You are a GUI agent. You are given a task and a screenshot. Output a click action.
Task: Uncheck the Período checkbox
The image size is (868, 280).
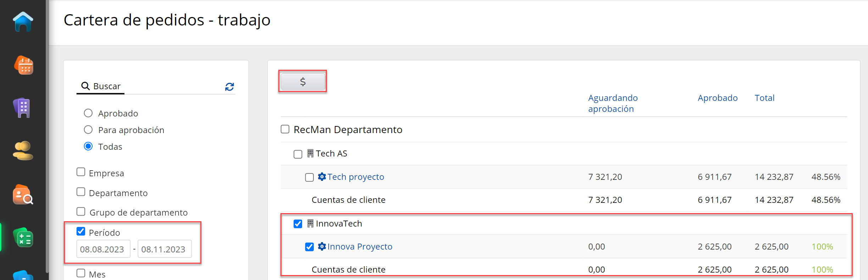[x=81, y=232]
